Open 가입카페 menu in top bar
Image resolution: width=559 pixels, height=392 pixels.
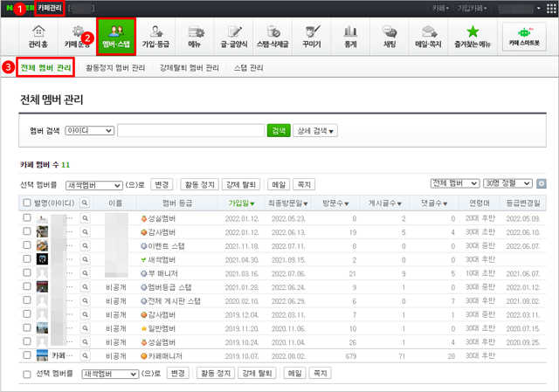coord(472,8)
